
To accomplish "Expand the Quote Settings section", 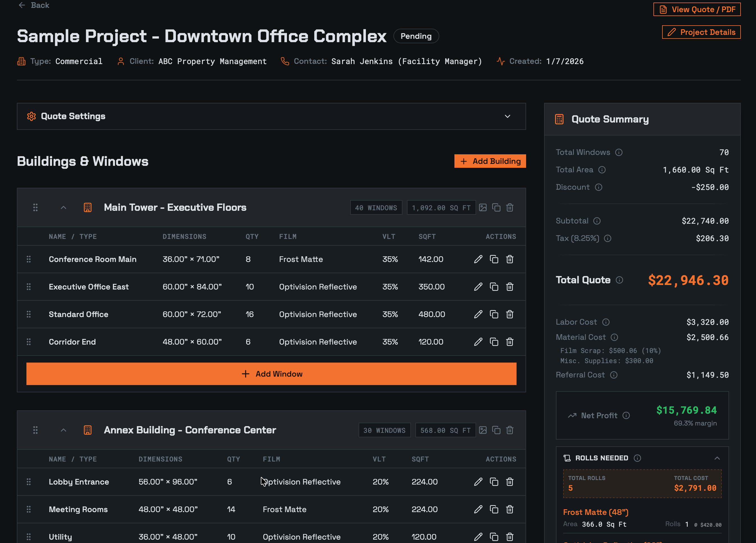I will [507, 116].
